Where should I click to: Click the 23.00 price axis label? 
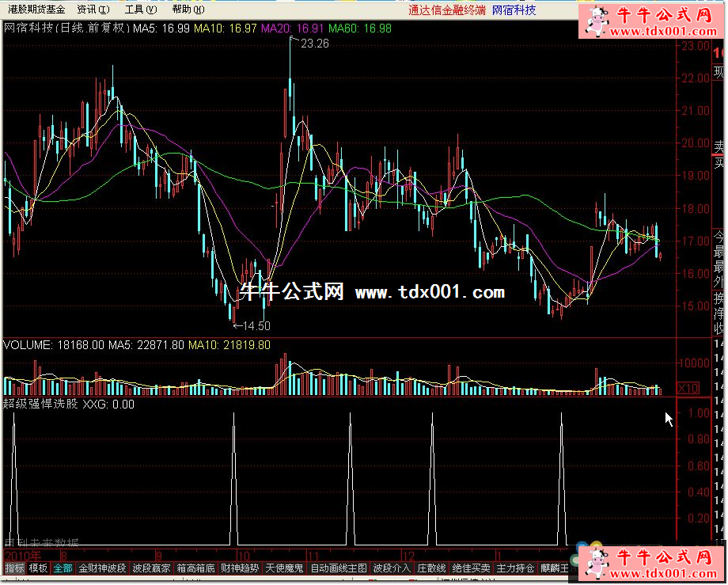[696, 45]
